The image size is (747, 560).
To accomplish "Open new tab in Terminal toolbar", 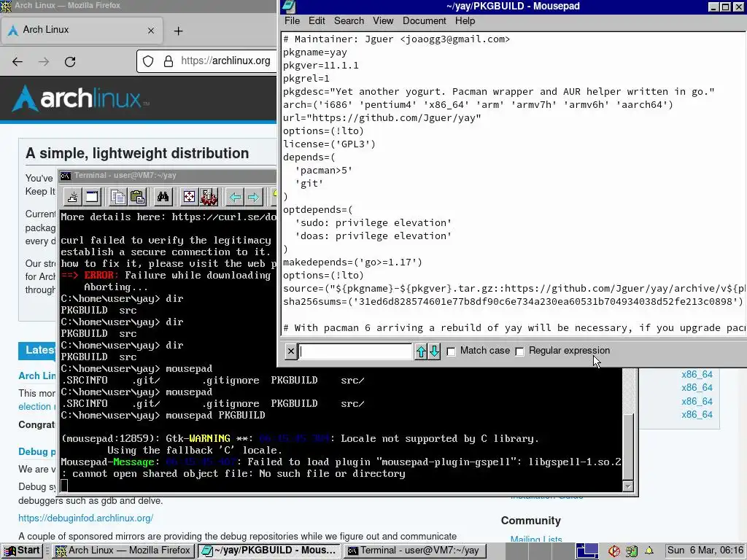I will point(72,197).
